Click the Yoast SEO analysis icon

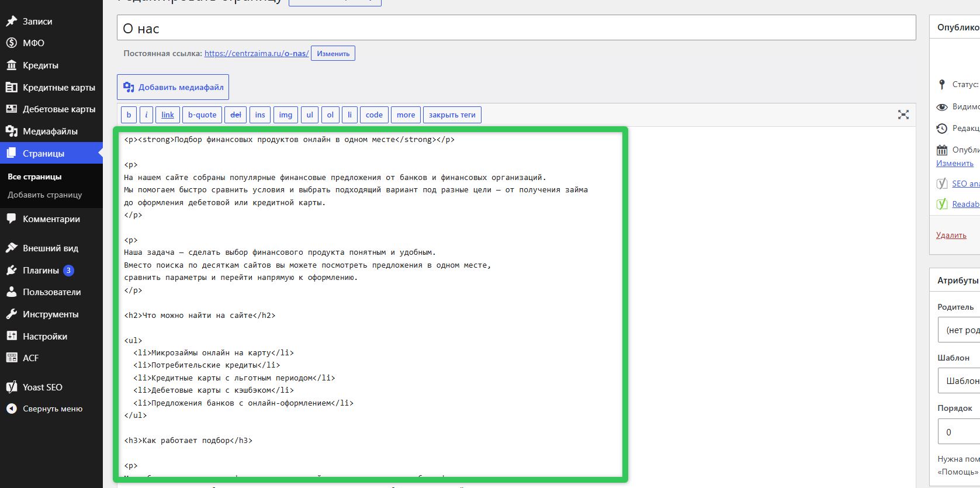(941, 184)
